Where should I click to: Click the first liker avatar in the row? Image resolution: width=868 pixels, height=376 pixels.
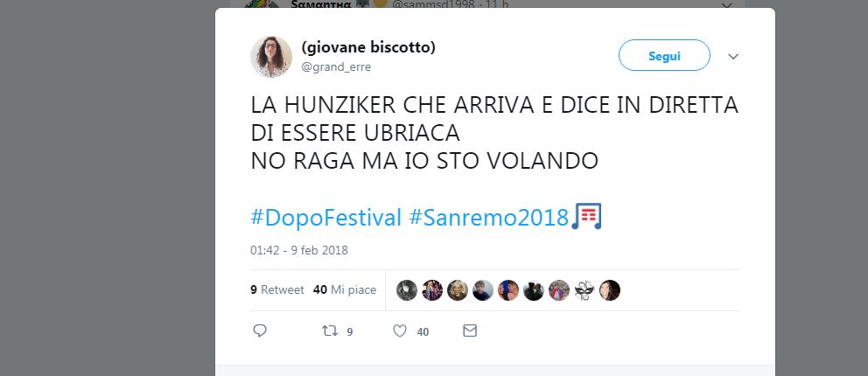[x=406, y=290]
